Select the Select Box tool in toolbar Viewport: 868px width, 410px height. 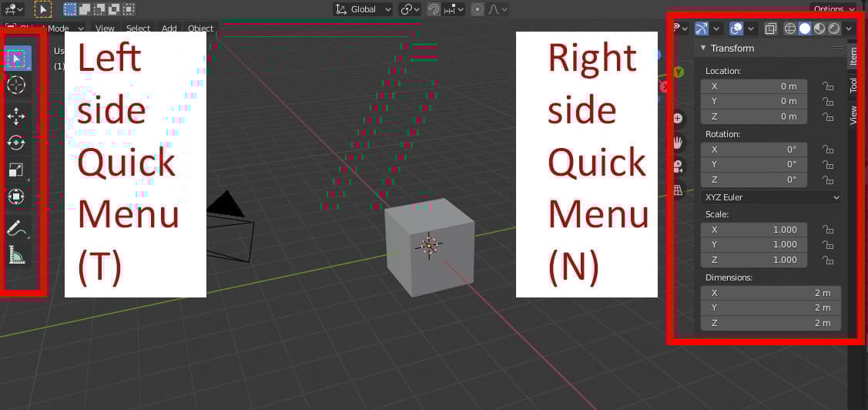[17, 58]
